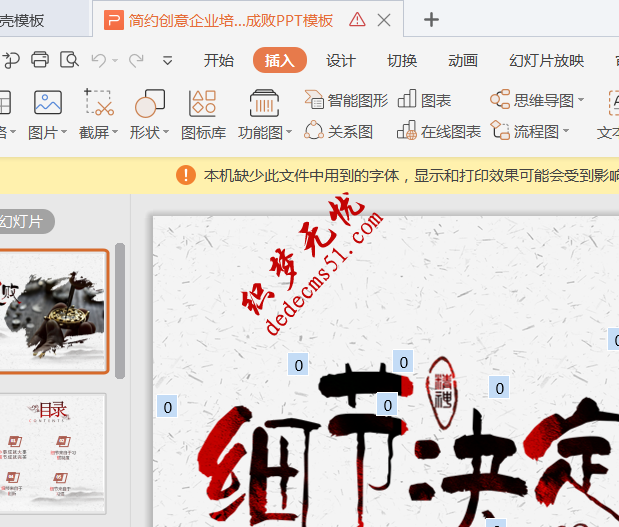This screenshot has width=619, height=527.
Task: Click the 思维导图 mind map button
Action: [532, 100]
